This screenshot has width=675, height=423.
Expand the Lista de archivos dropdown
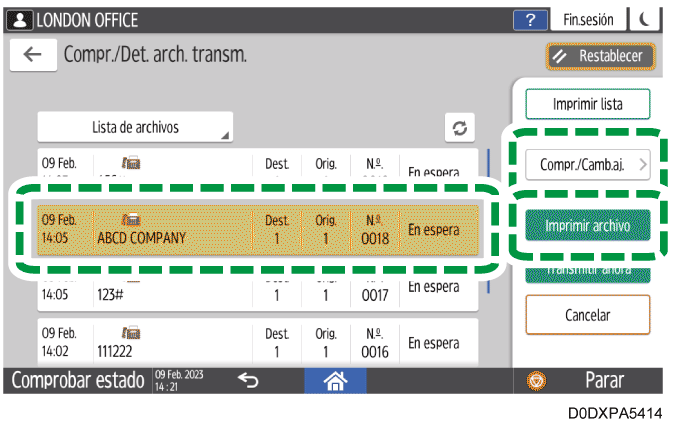pos(135,127)
